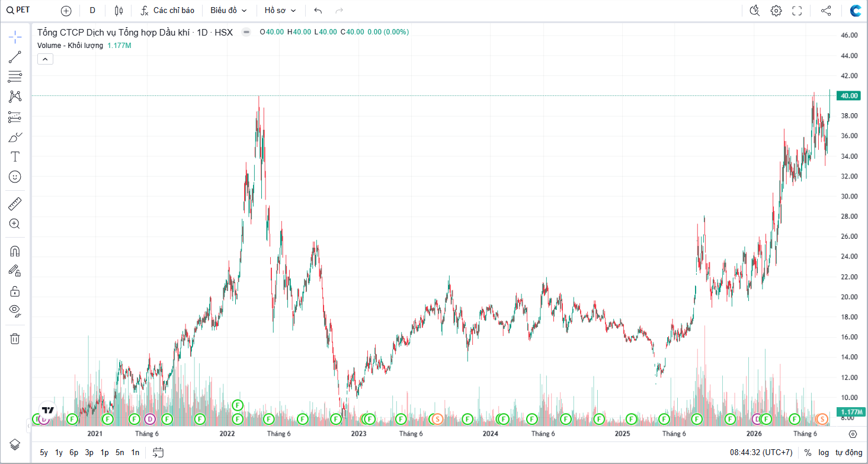
Task: Redo the last undone action
Action: pyautogui.click(x=339, y=11)
